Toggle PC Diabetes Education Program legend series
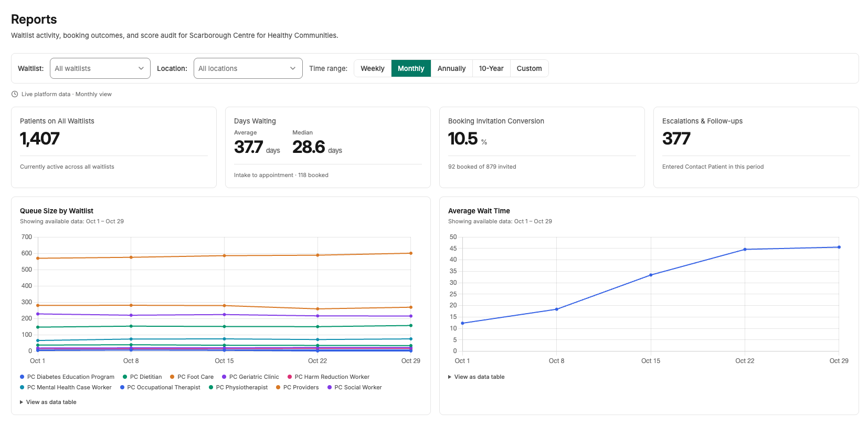This screenshot has height=424, width=868. [x=67, y=377]
